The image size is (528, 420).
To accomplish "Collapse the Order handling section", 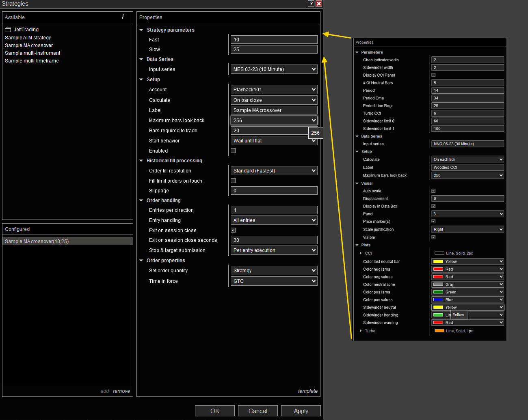I will (141, 200).
